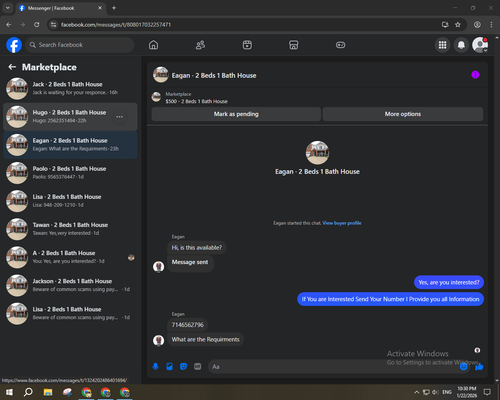This screenshot has height=400, width=500.
Task: Open Paolo - 2 Beds 1 Bath House chat
Action: click(70, 173)
